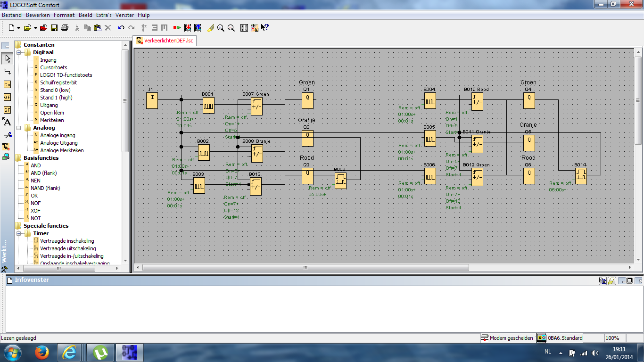The image size is (644, 362).
Task: Save the circuit with the floppy icon
Action: pos(54,28)
